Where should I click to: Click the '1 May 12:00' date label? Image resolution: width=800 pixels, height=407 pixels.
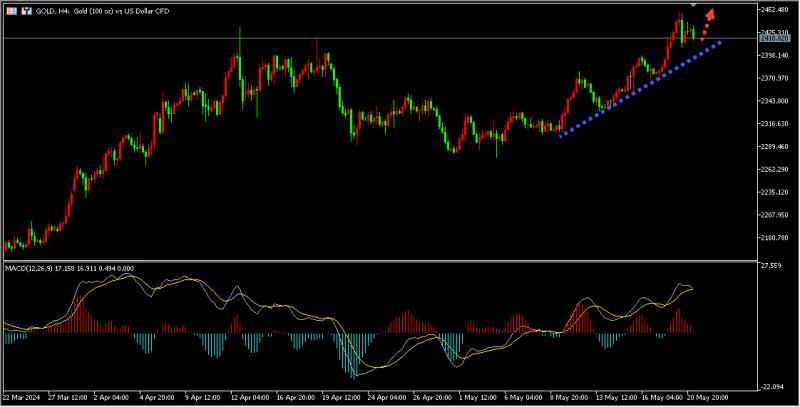pyautogui.click(x=478, y=397)
